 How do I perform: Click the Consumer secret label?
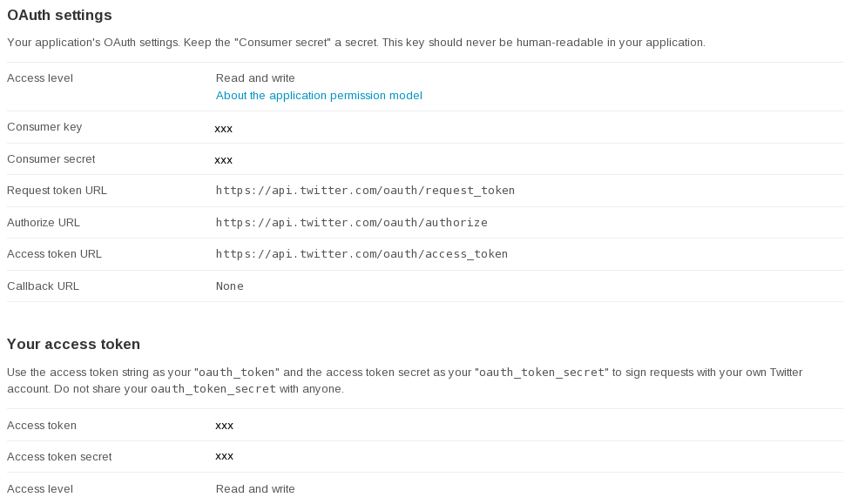coord(51,159)
